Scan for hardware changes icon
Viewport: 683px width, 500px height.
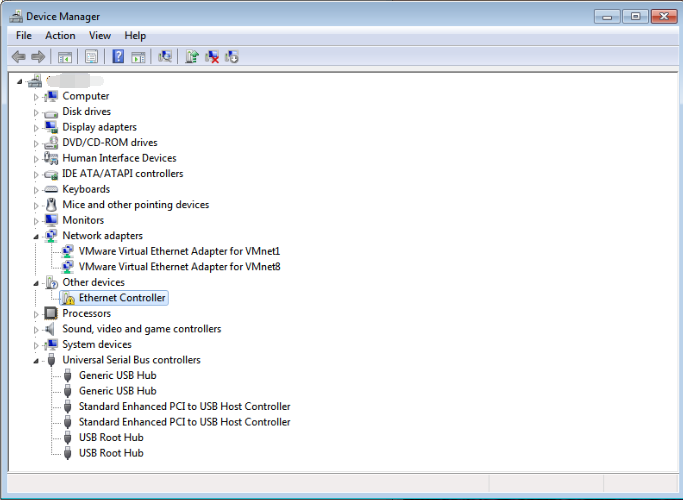165,57
